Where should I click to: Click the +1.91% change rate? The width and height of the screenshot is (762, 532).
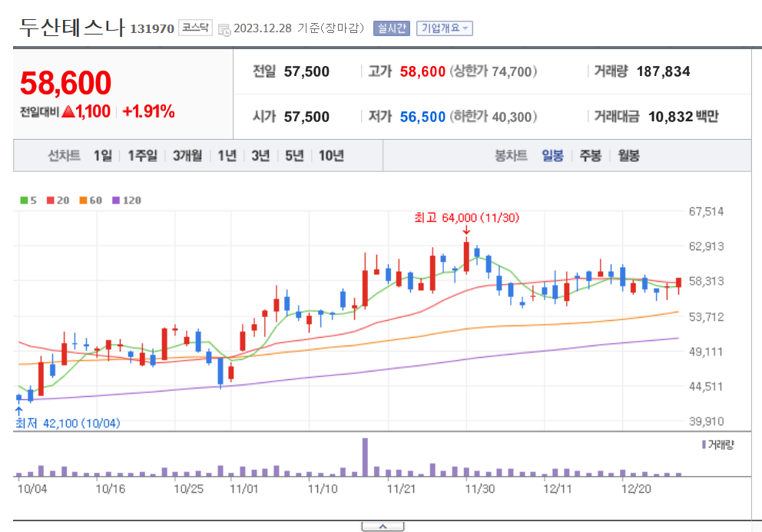click(x=148, y=112)
